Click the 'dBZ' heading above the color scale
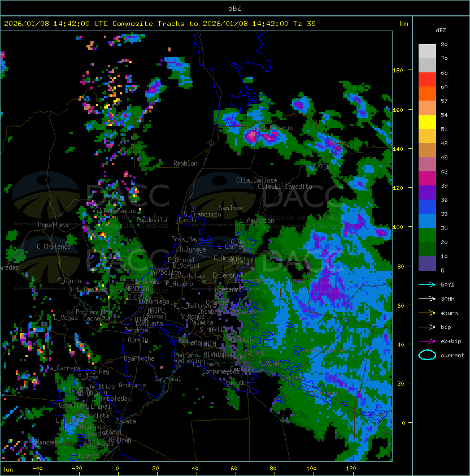The height and width of the screenshot is (476, 470). click(x=441, y=31)
